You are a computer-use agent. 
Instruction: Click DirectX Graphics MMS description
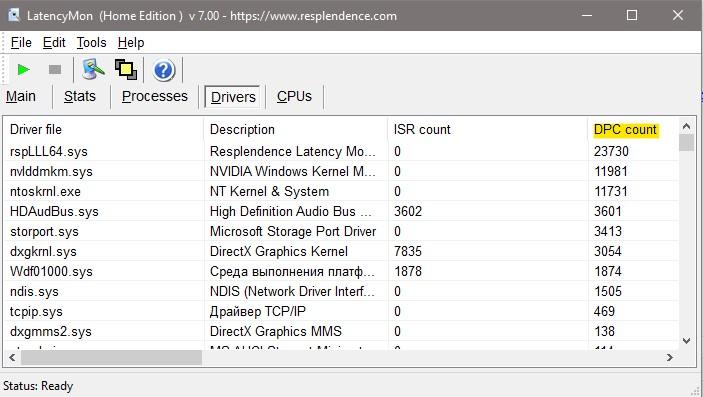tap(275, 332)
